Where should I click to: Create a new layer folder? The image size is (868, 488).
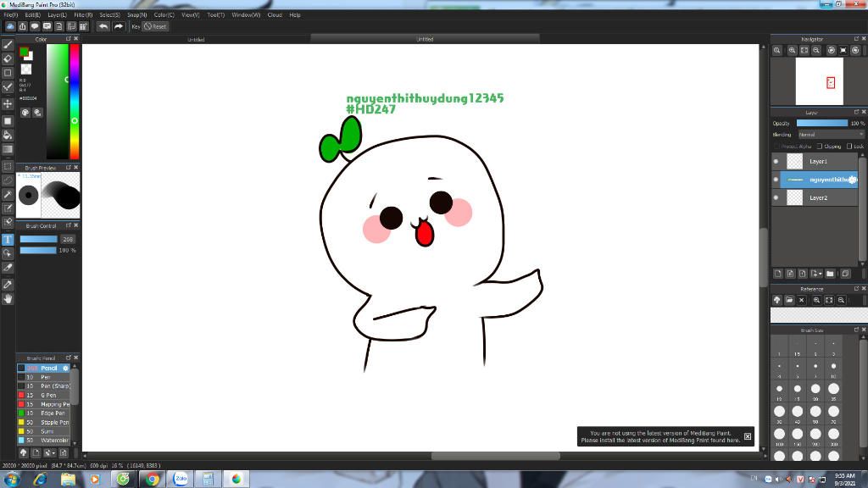(x=831, y=274)
